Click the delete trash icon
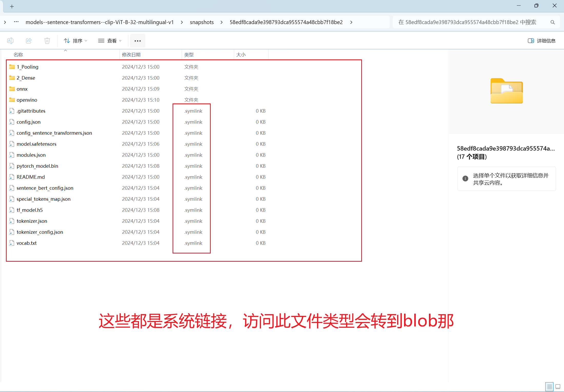 coord(47,41)
